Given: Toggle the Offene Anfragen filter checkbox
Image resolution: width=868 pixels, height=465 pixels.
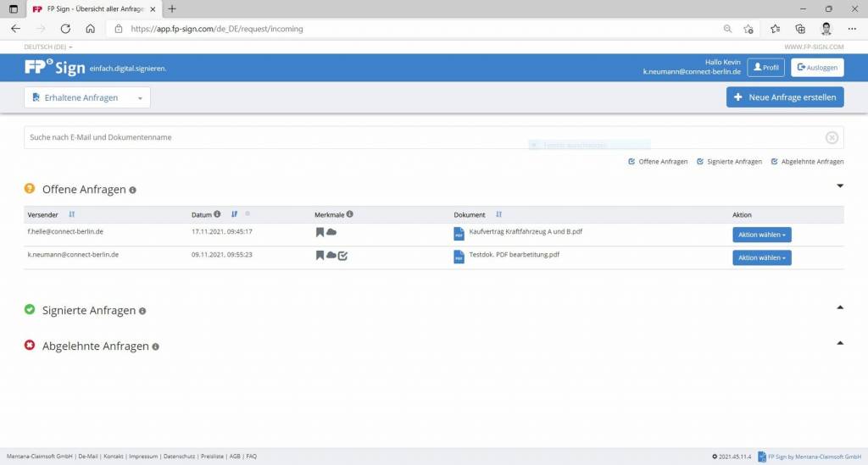Looking at the screenshot, I should pyautogui.click(x=632, y=161).
